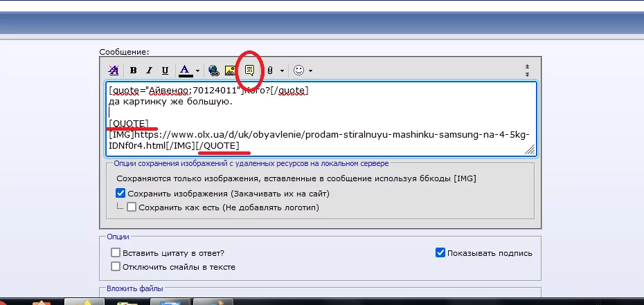Click the Сообщение: label
Screen dimensions: 644x305
tap(124, 52)
